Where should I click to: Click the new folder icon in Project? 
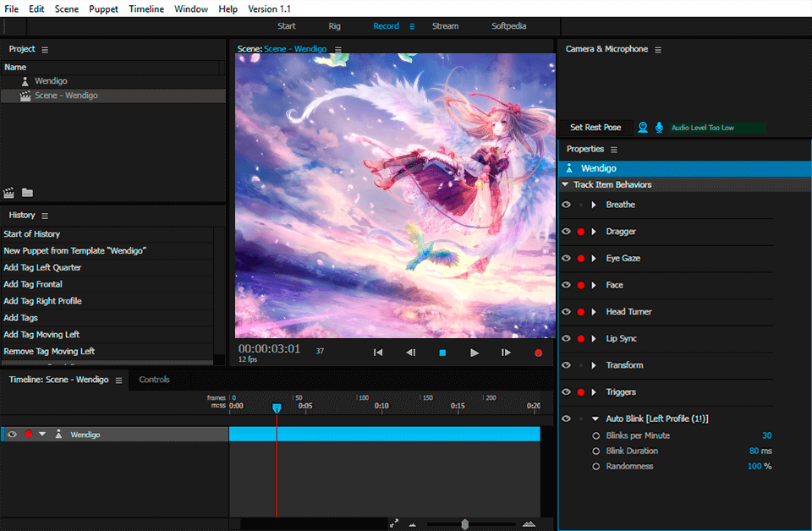[x=27, y=193]
